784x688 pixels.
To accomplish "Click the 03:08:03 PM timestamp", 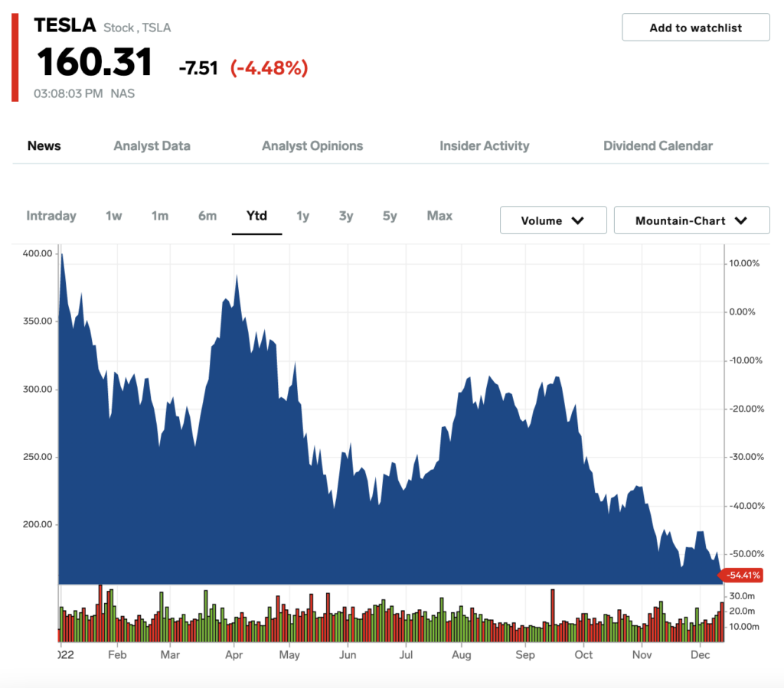I will click(68, 93).
